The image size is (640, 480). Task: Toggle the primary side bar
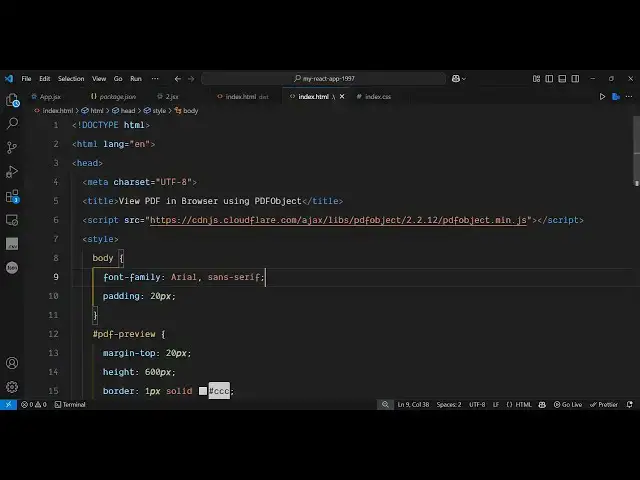pos(549,78)
